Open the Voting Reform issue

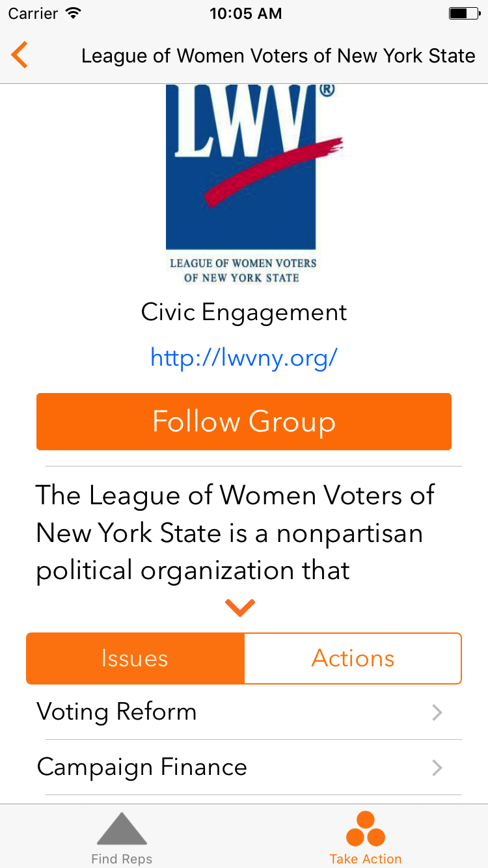tap(117, 712)
